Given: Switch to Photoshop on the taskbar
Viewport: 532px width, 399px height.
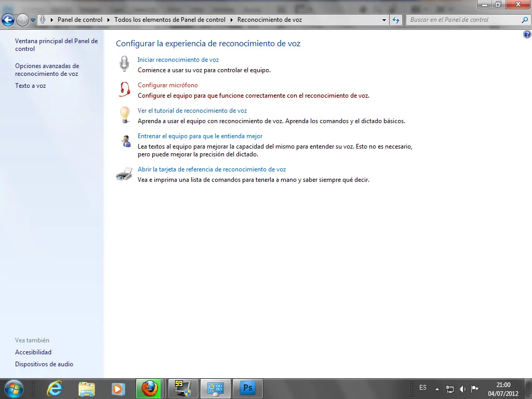Looking at the screenshot, I should (247, 389).
